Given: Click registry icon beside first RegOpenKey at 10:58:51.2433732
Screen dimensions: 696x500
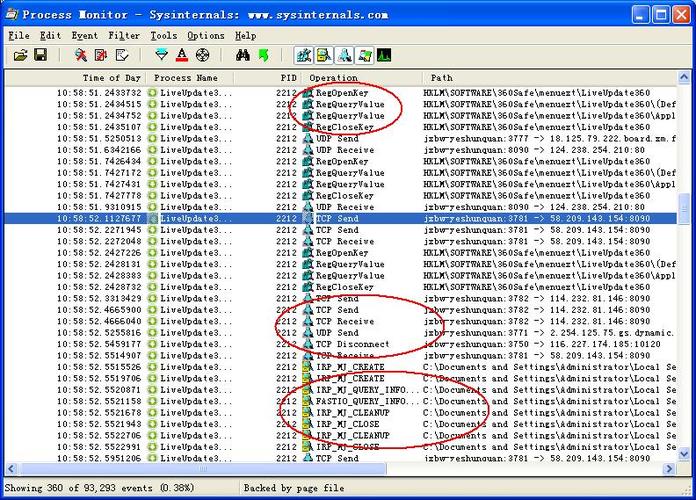Looking at the screenshot, I should (308, 93).
